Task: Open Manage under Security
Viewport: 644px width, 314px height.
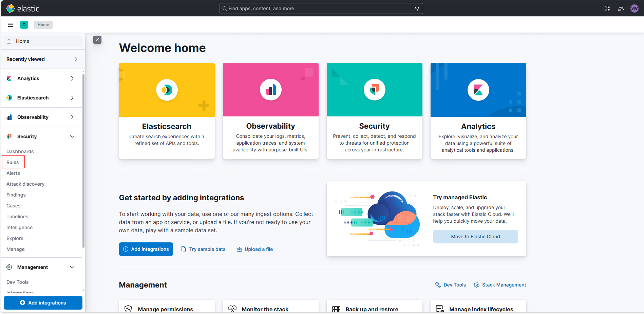Action: pyautogui.click(x=16, y=249)
